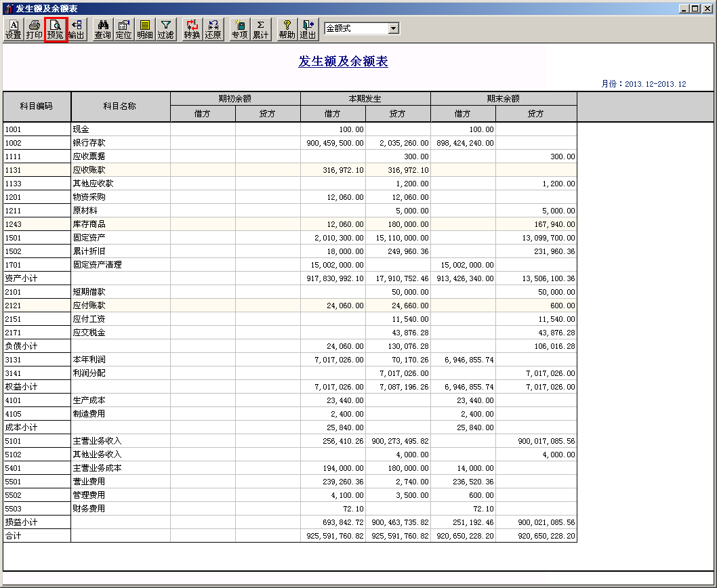Click the 负债小计 subtotal row
The height and width of the screenshot is (588, 717).
(x=290, y=346)
